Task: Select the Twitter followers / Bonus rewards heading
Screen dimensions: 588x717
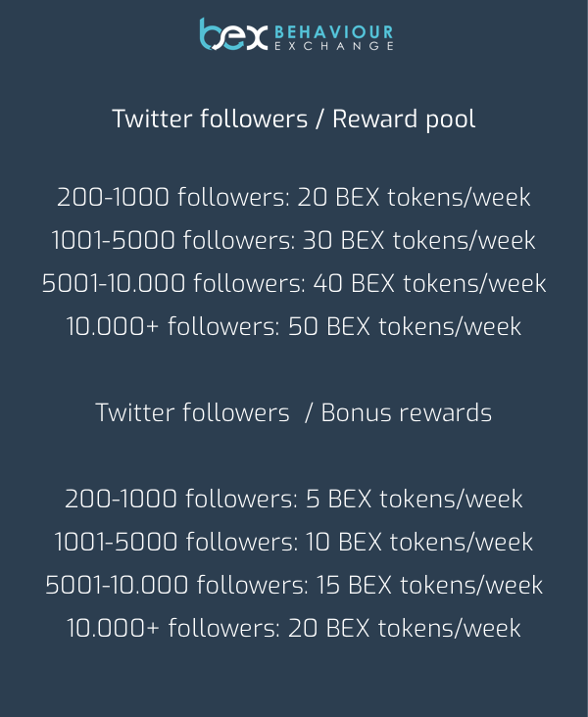Action: point(293,413)
